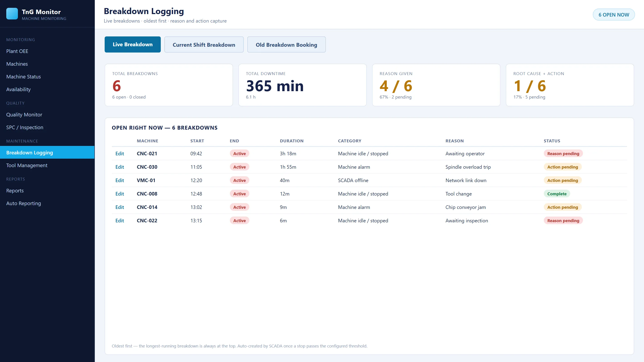The image size is (644, 362).
Task: Select Breakdown Logging menu item
Action: tap(47, 152)
